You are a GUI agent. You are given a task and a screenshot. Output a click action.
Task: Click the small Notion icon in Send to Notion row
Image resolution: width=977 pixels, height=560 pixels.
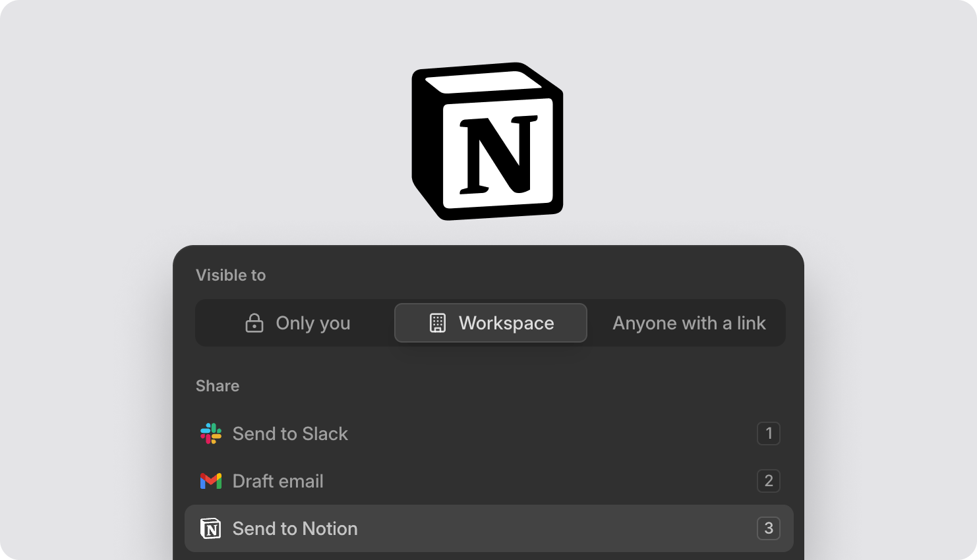pos(210,528)
